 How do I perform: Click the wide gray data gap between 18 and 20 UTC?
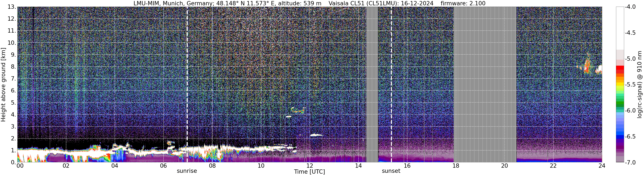click(485, 84)
